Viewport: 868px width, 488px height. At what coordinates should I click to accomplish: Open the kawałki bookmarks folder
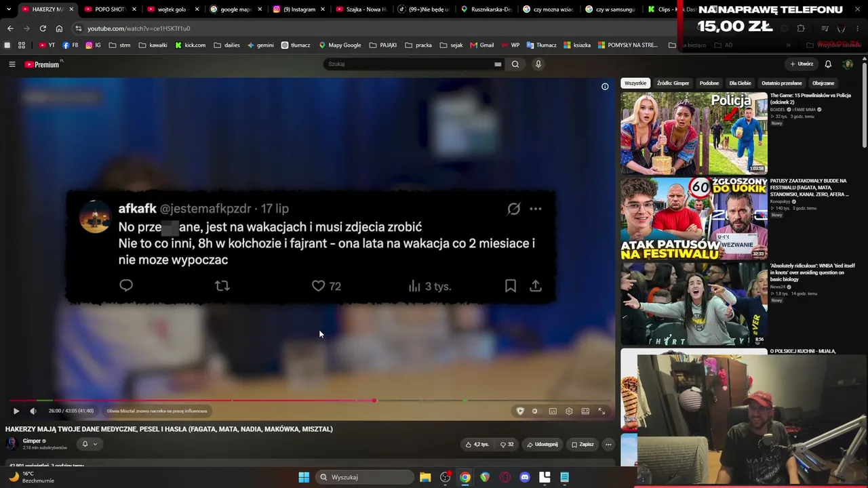[153, 45]
